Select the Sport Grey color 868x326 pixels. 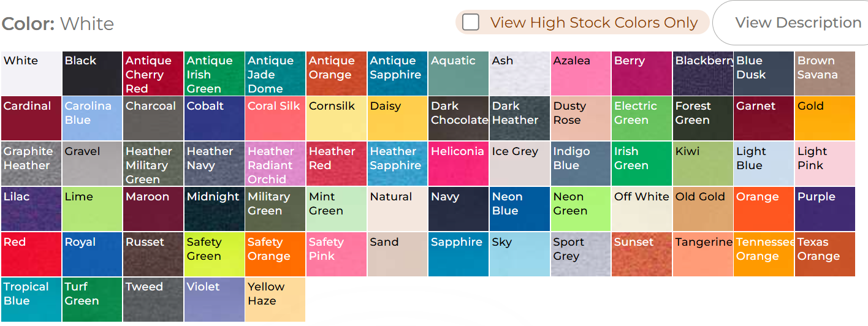click(581, 254)
